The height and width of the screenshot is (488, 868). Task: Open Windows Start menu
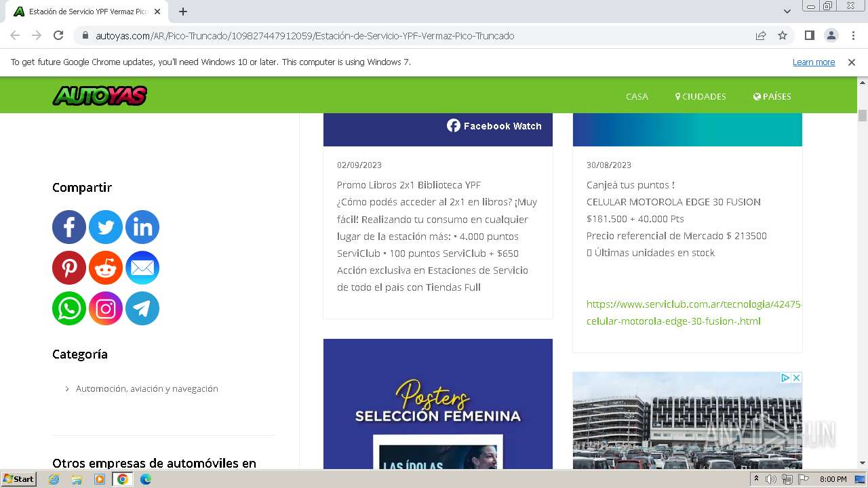coord(19,479)
